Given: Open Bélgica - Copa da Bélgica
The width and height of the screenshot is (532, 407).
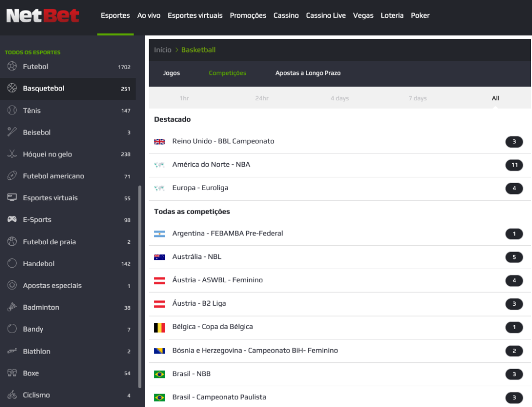Looking at the screenshot, I should 340,327.
